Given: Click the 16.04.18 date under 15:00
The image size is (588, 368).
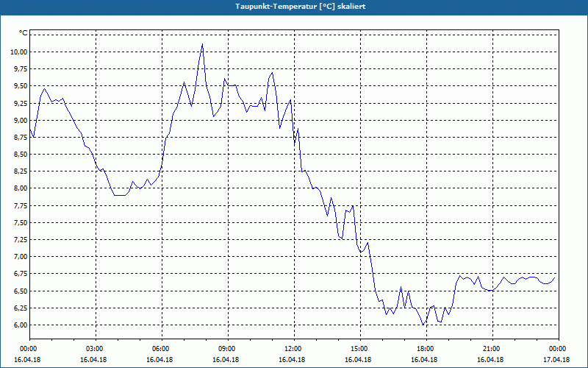Looking at the screenshot, I should pos(358,360).
